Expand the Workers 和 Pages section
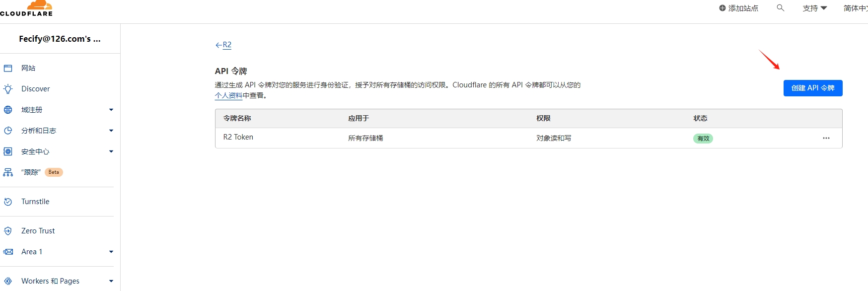The height and width of the screenshot is (291, 868). coord(111,281)
